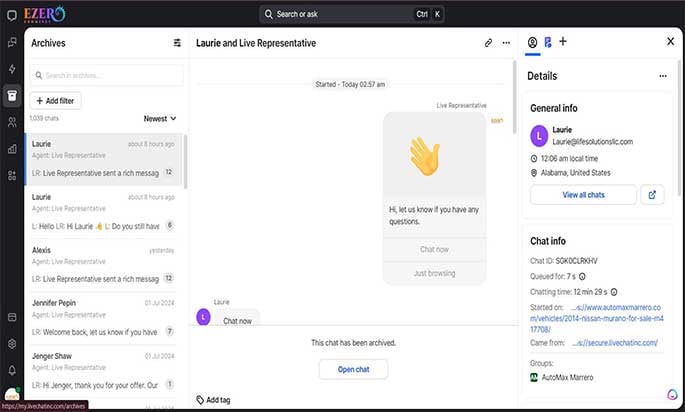Open customer profile in new window icon
This screenshot has height=412, width=685.
pyautogui.click(x=652, y=195)
